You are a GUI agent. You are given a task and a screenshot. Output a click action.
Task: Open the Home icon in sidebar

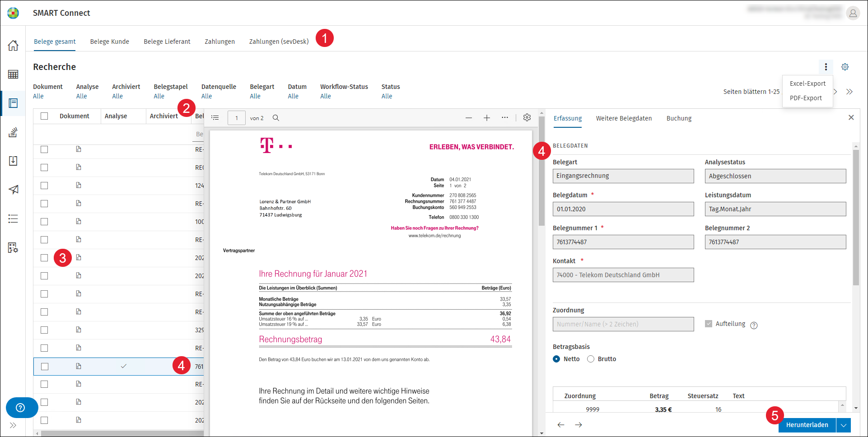[13, 45]
